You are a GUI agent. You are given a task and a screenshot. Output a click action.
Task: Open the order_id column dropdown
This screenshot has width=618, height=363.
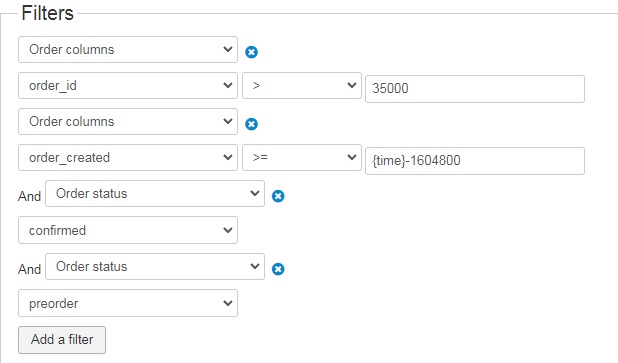pos(128,86)
